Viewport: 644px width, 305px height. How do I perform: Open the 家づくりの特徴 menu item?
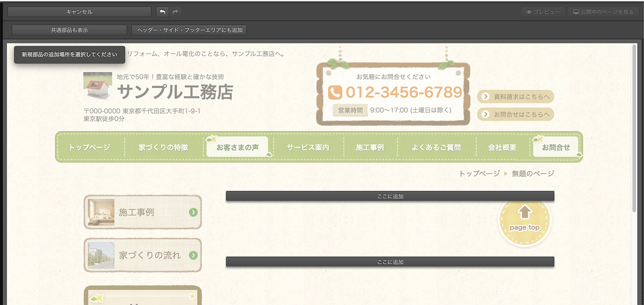click(x=163, y=148)
